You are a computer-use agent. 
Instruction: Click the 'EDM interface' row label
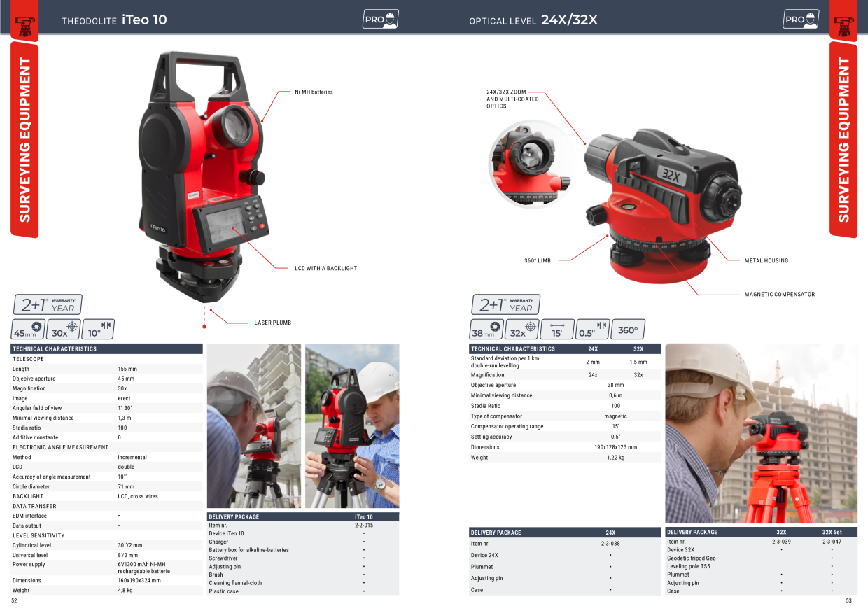tap(29, 516)
